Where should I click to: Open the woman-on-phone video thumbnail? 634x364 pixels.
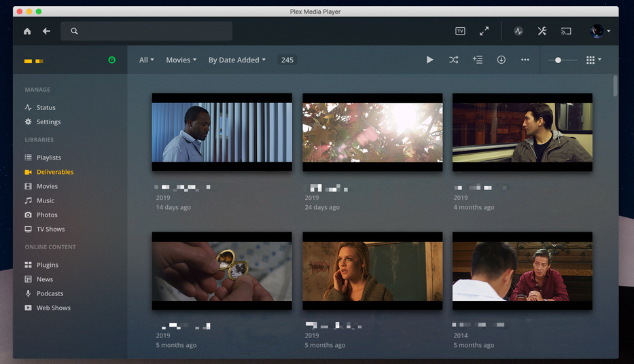(x=372, y=271)
